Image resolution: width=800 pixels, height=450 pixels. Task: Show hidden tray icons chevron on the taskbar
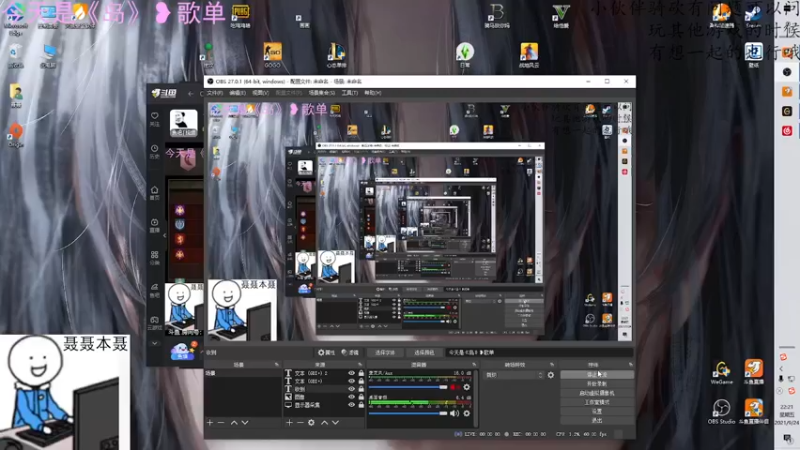[781, 368]
